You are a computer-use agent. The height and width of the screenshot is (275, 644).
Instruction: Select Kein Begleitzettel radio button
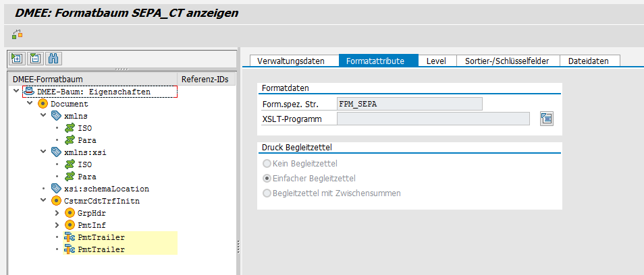267,163
